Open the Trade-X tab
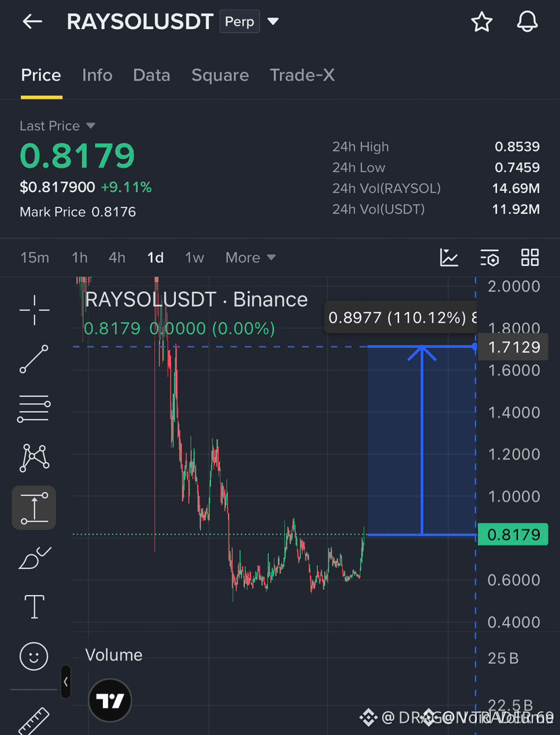560x735 pixels. (302, 75)
